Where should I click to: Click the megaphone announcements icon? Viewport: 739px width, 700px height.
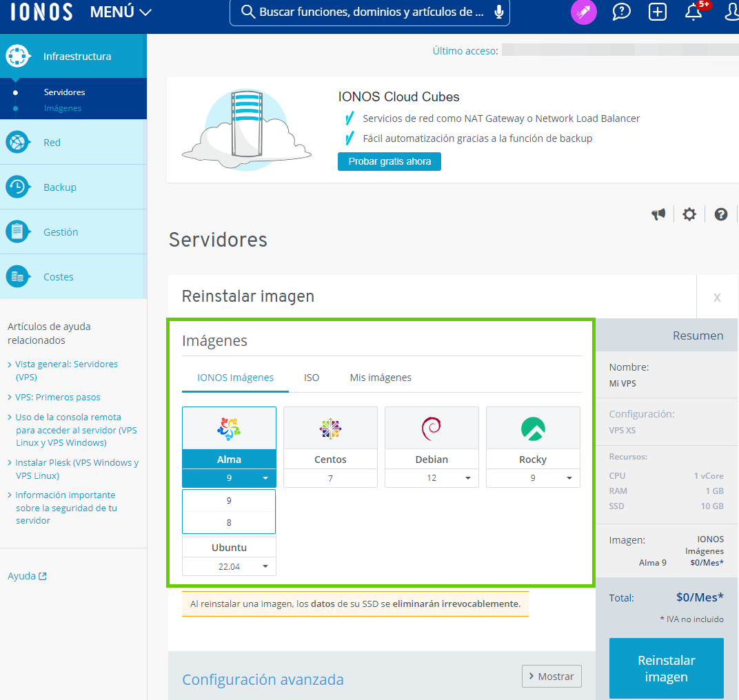tap(658, 214)
